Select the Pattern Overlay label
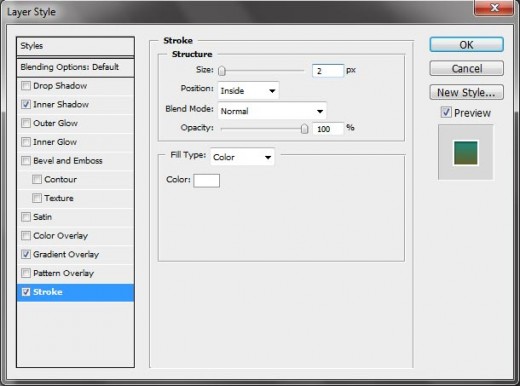Image resolution: width=520 pixels, height=386 pixels. tap(63, 273)
